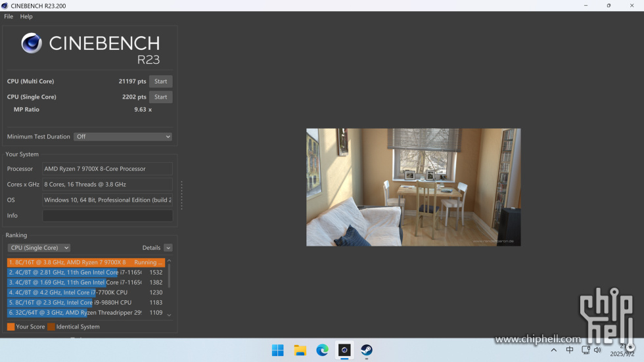Viewport: 644px width, 362px height.
Task: Click the Your Score orange swatch
Action: 11,327
